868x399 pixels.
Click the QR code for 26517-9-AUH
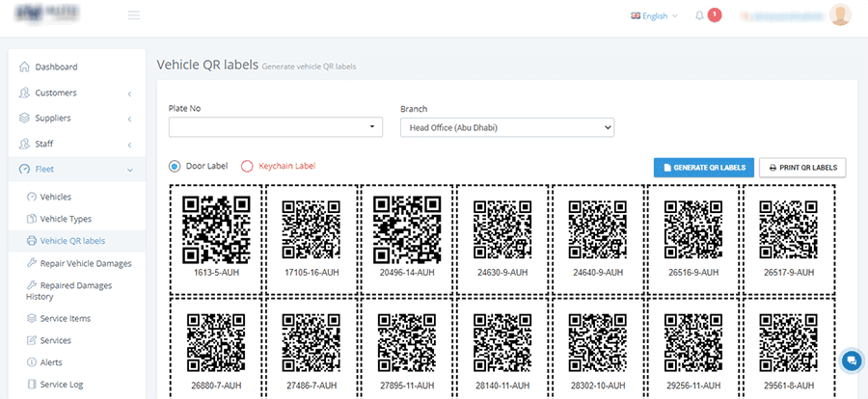point(789,229)
